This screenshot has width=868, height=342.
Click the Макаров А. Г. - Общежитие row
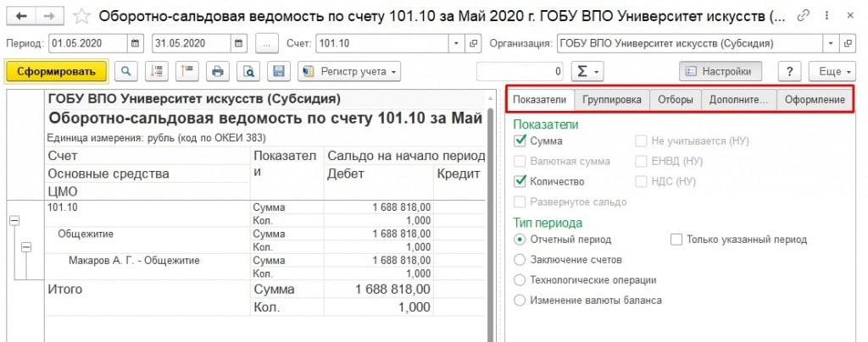pos(135,260)
